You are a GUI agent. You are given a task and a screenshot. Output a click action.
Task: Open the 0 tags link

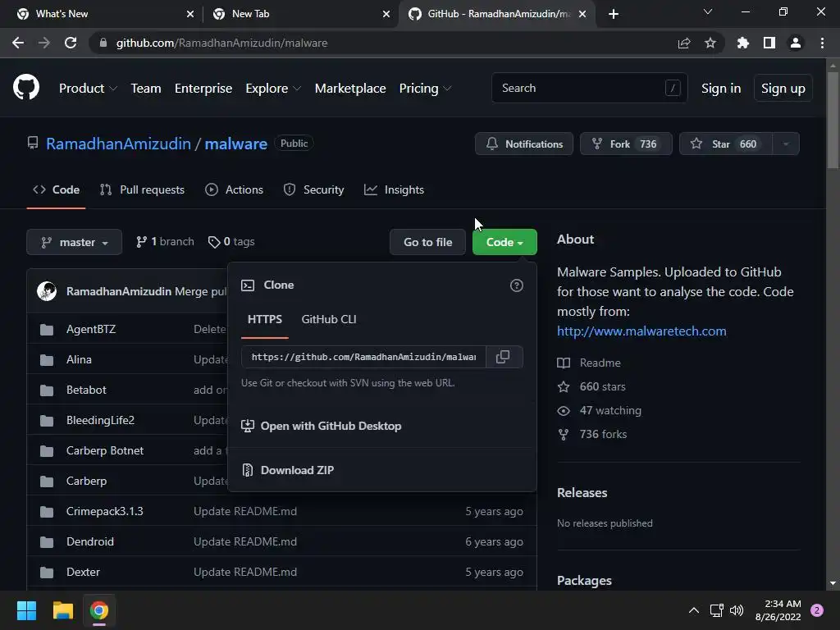[231, 242]
